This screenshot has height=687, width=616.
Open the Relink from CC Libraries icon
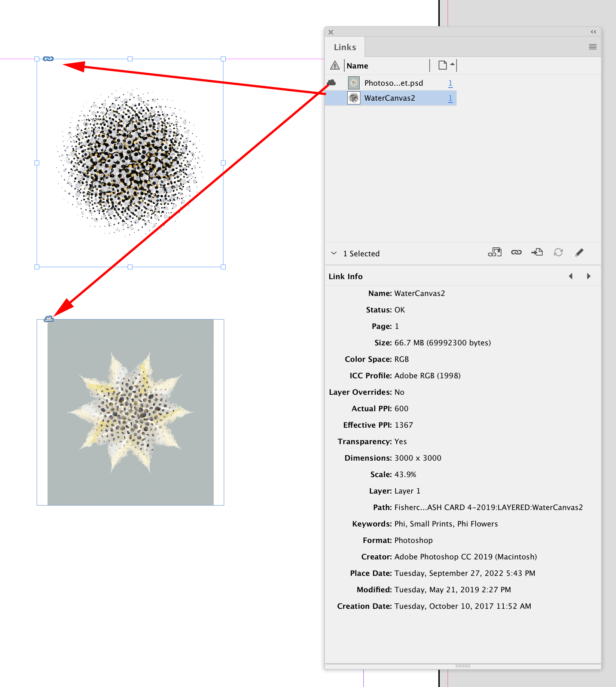click(495, 253)
